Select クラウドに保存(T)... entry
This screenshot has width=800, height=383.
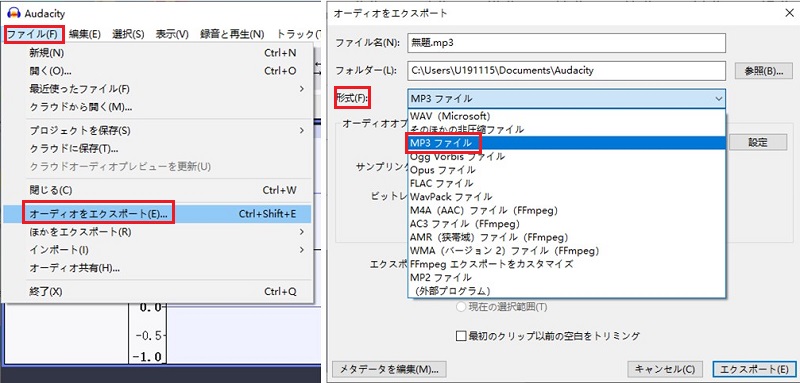[157, 148]
